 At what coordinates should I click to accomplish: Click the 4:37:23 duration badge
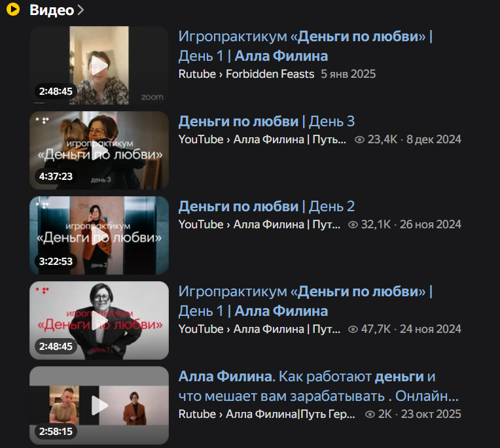click(x=56, y=176)
